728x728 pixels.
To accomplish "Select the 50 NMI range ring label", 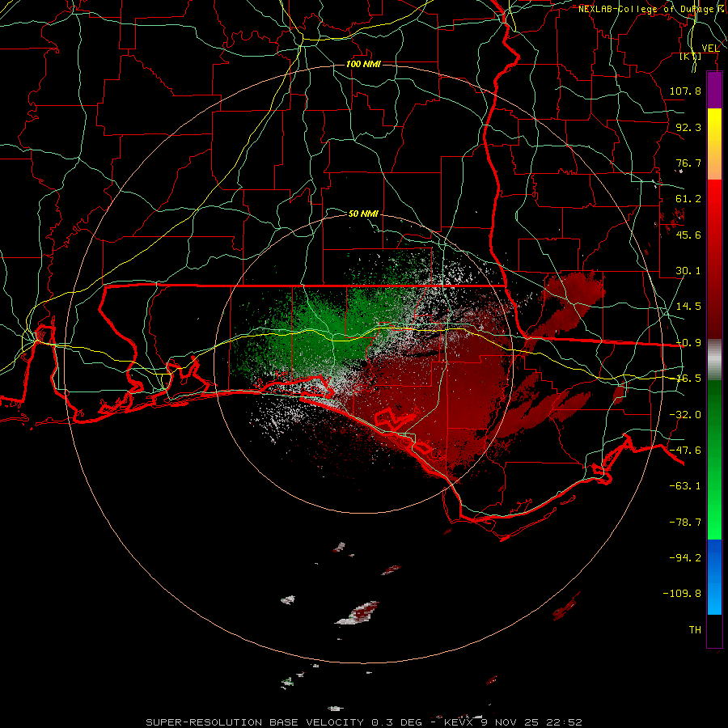I will click(x=363, y=214).
